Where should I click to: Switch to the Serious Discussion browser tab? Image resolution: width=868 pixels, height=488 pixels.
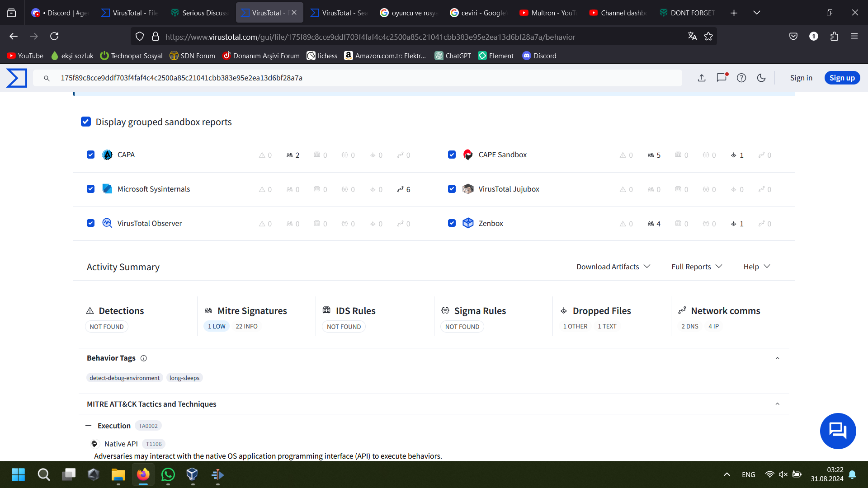point(200,13)
